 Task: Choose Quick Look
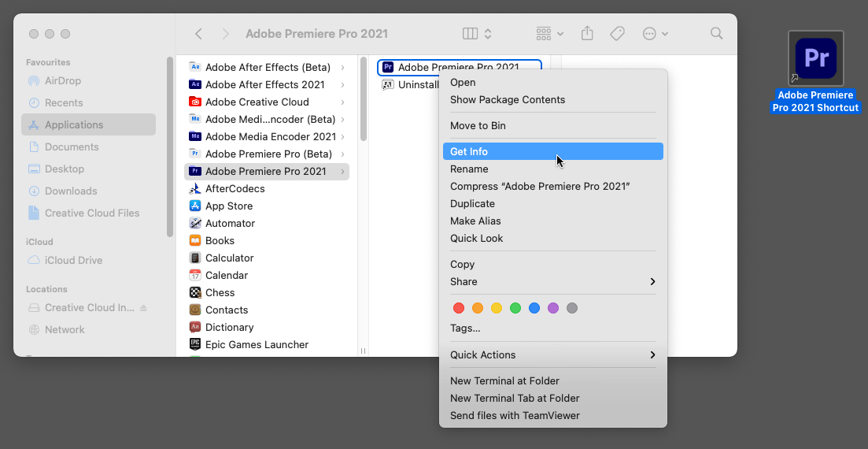(553, 239)
